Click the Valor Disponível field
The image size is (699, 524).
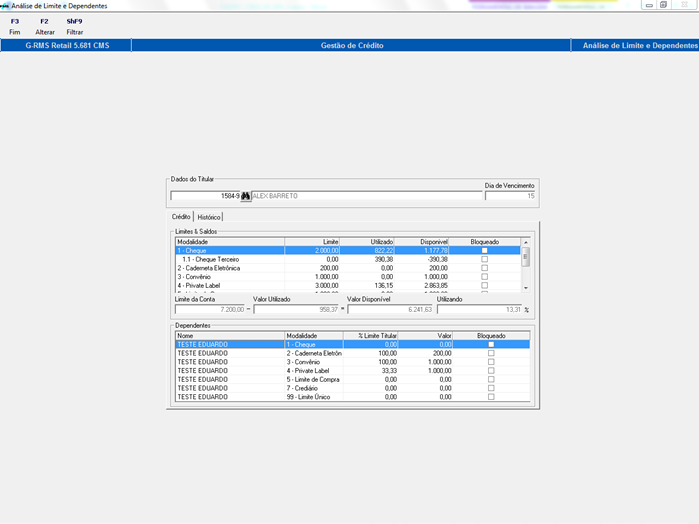click(x=390, y=309)
